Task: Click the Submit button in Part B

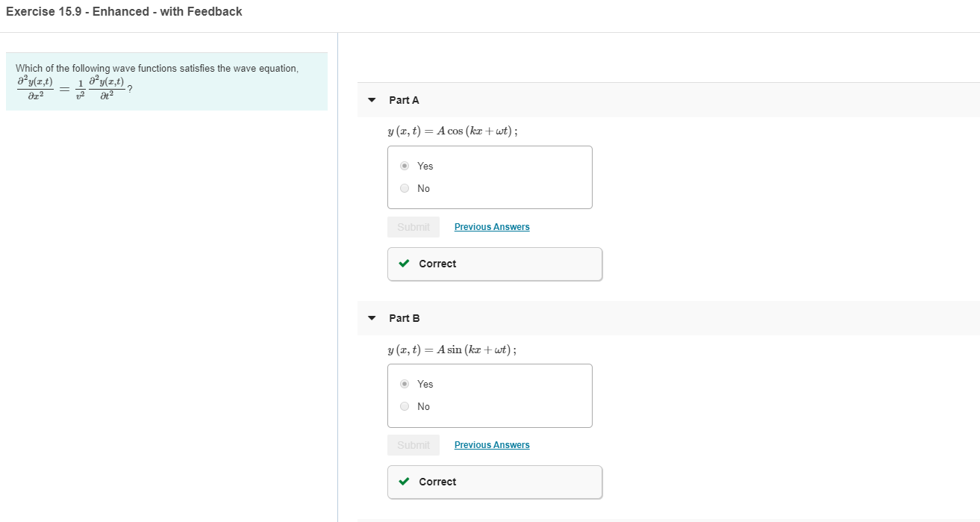Action: 413,445
